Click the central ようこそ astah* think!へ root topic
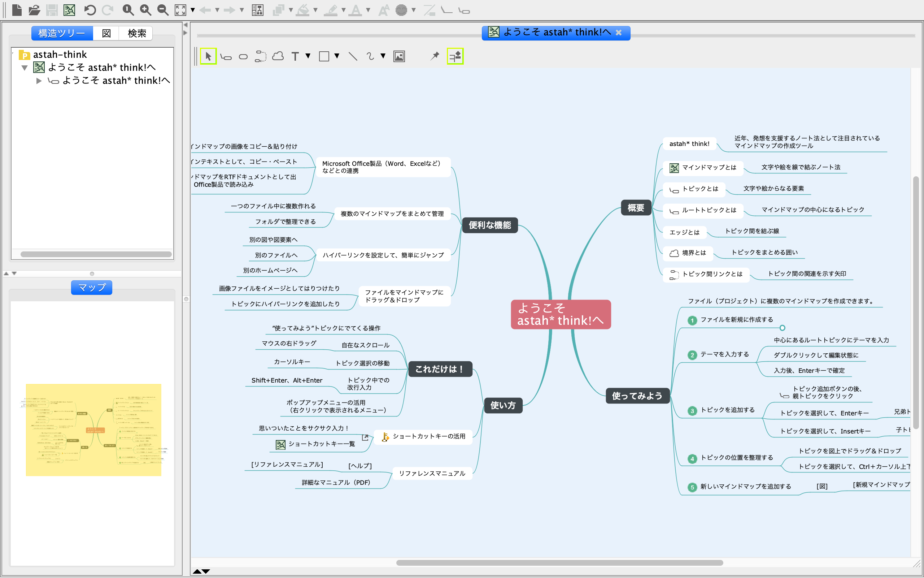The height and width of the screenshot is (578, 924). click(x=561, y=314)
